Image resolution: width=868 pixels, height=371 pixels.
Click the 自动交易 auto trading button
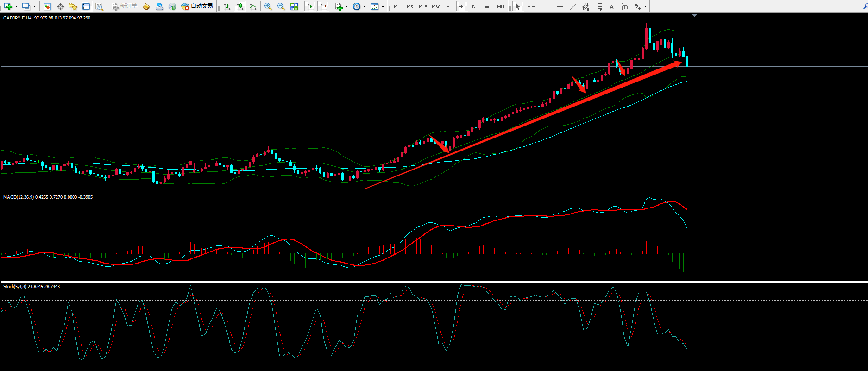point(197,6)
